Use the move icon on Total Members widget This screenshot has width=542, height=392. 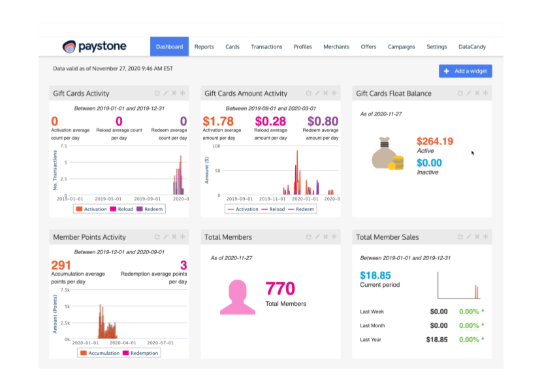(x=332, y=237)
